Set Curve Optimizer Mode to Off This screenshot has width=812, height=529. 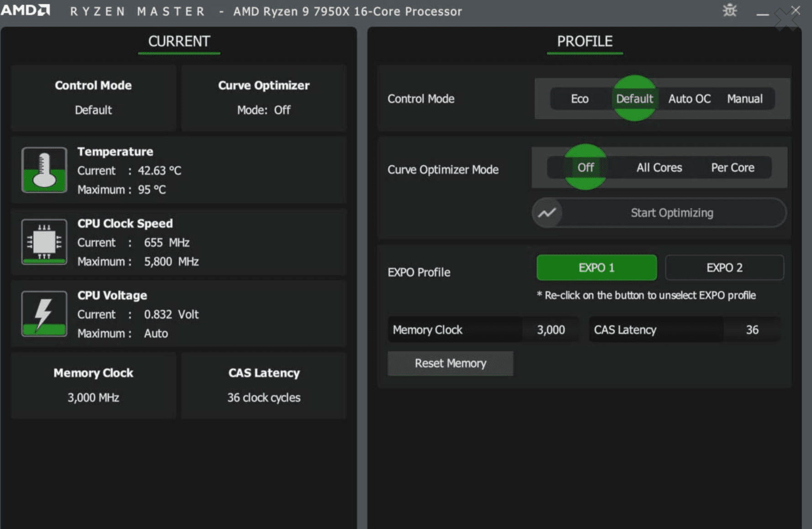coord(586,168)
